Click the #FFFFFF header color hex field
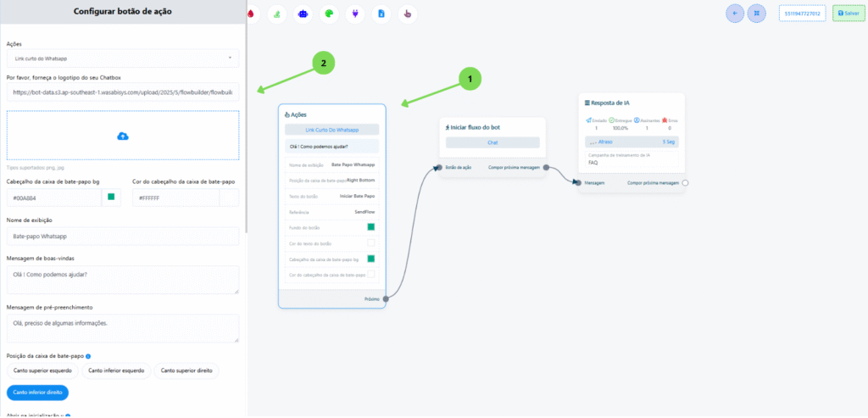 coord(176,198)
